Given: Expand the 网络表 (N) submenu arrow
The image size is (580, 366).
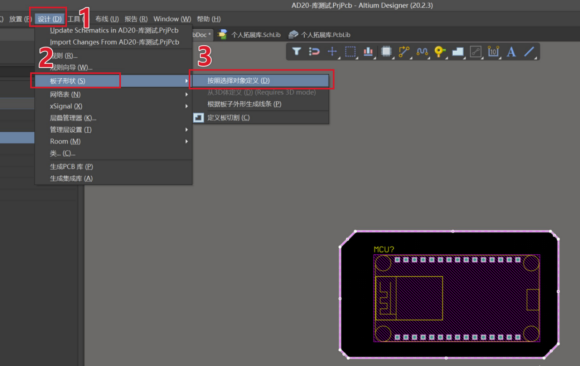Looking at the screenshot, I should 186,94.
